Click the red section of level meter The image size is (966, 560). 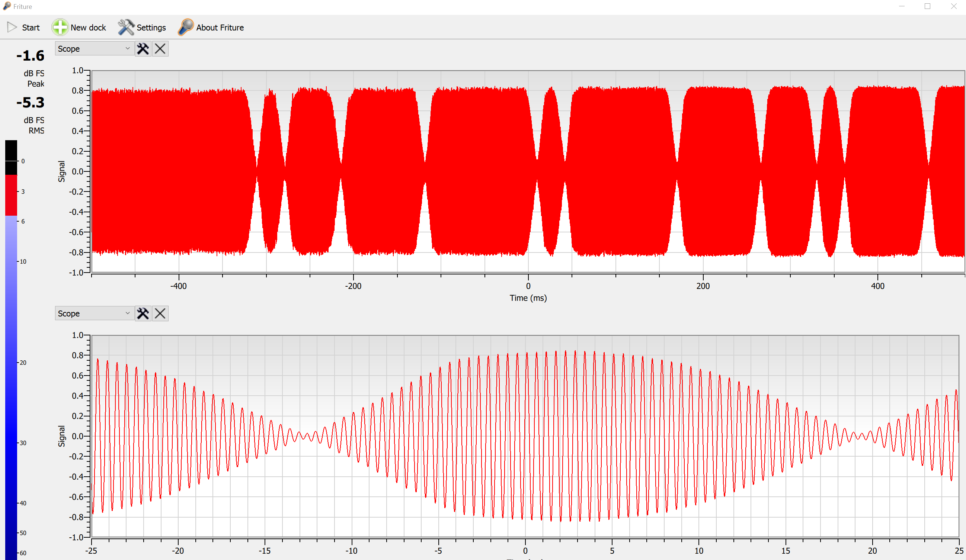tap(11, 195)
